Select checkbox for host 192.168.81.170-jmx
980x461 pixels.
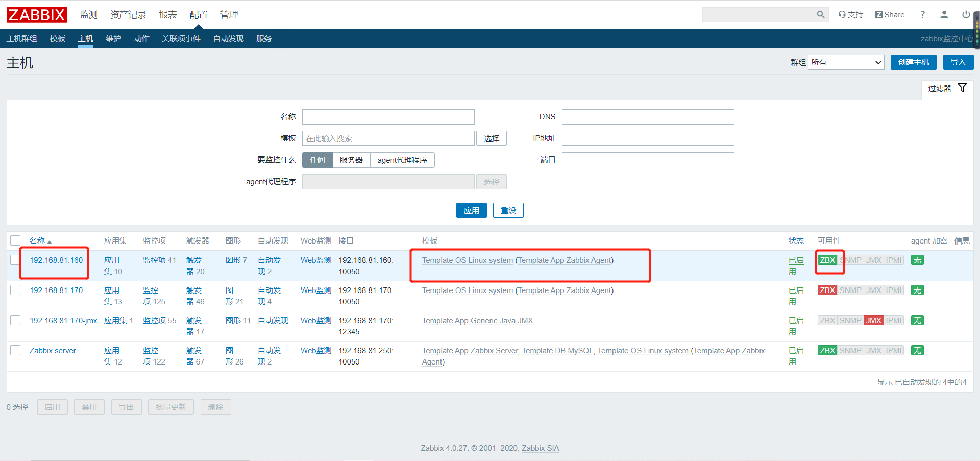tap(15, 320)
